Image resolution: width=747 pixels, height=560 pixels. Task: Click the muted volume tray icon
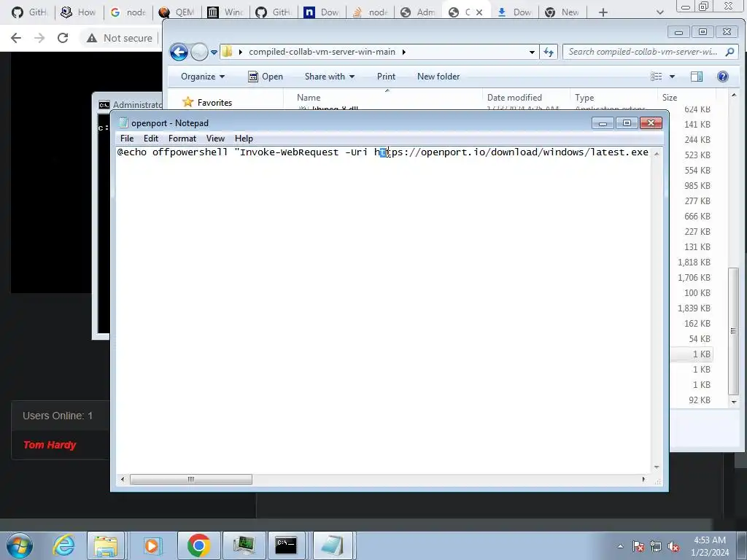pyautogui.click(x=673, y=546)
